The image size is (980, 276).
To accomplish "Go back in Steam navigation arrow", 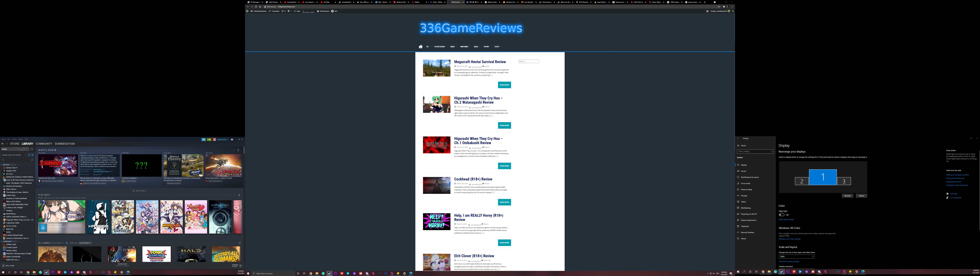I will [3, 144].
